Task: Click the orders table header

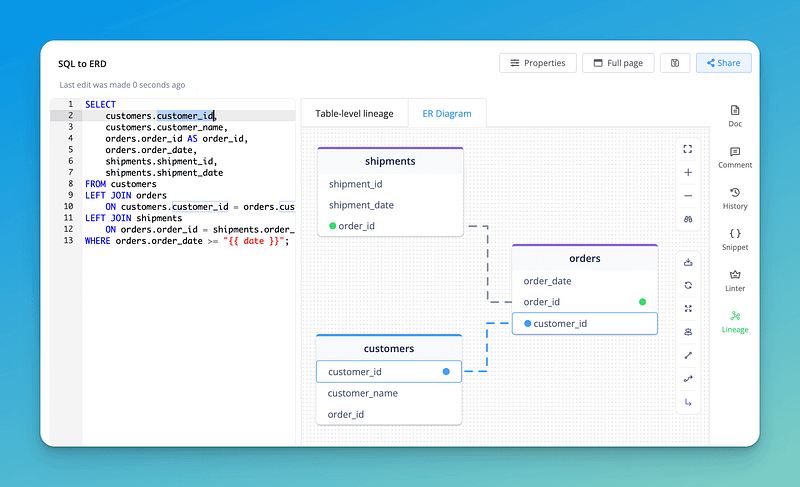Action: point(585,258)
